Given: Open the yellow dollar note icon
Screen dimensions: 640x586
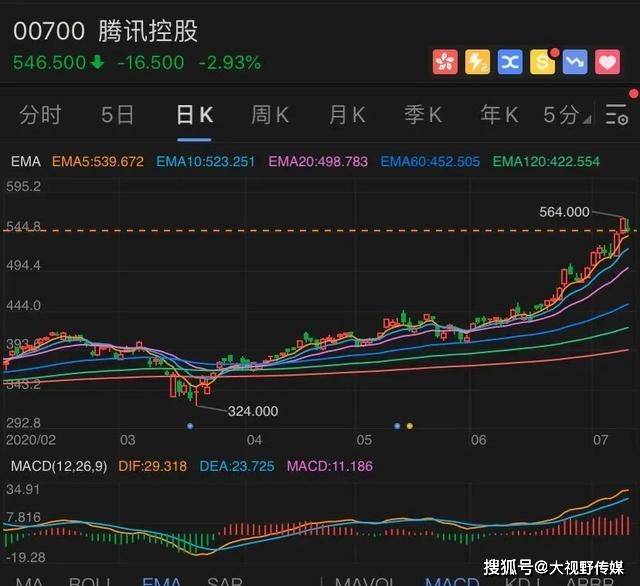Looking at the screenshot, I should [542, 62].
